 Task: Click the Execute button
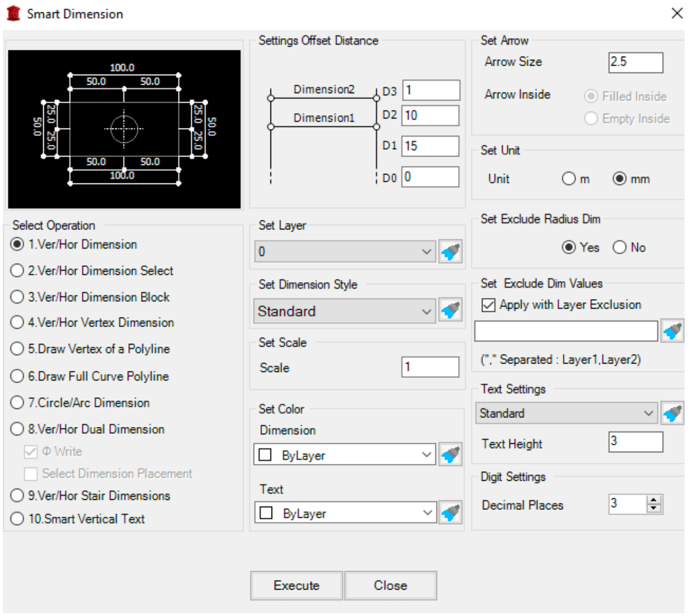tap(296, 586)
